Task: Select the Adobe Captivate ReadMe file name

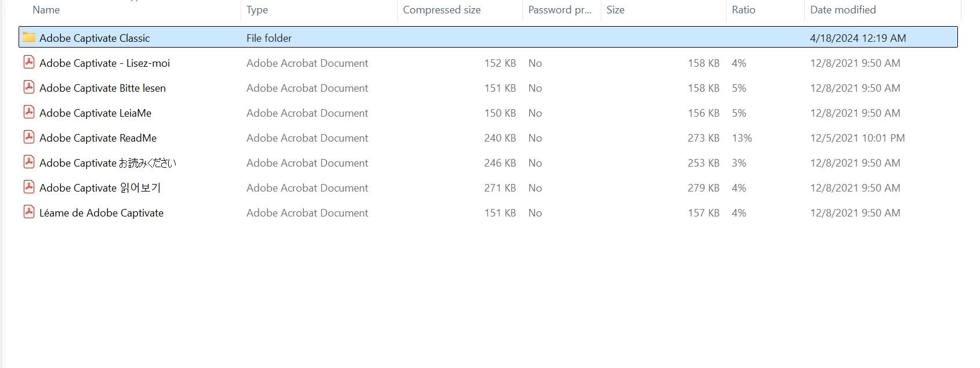Action: coord(98,138)
